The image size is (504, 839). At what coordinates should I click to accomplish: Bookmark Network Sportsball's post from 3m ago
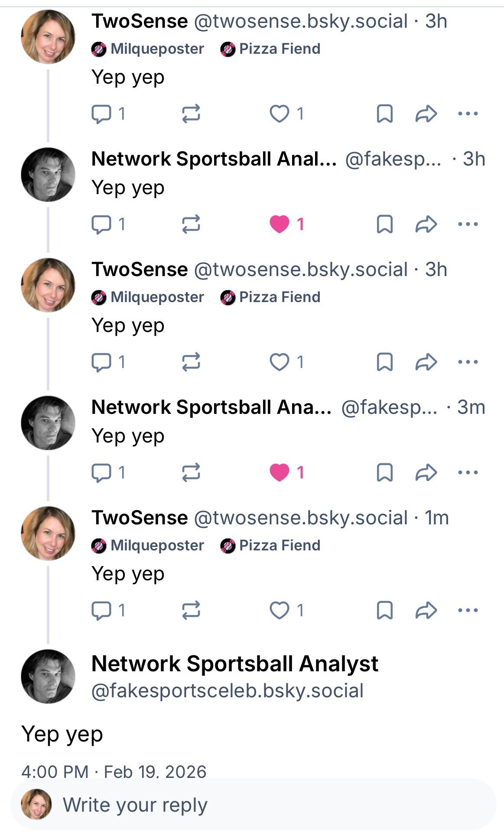[384, 472]
